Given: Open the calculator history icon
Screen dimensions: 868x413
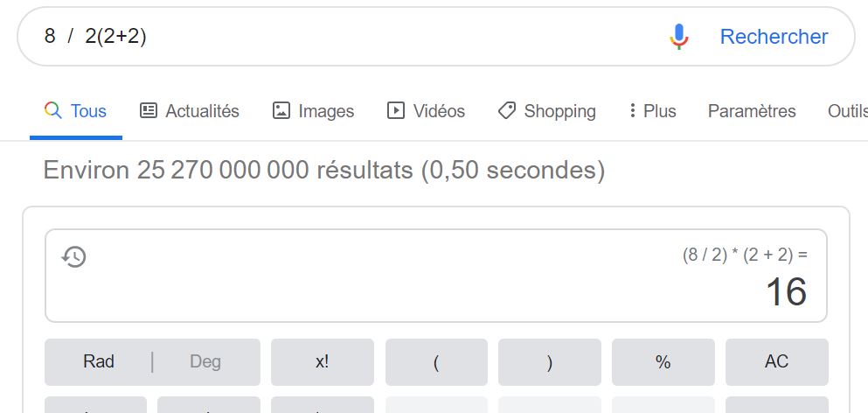Looking at the screenshot, I should tap(74, 256).
